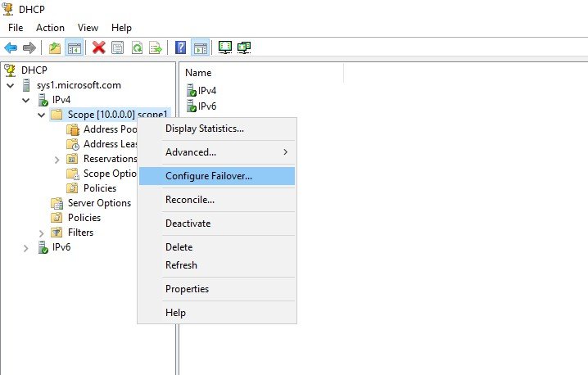Open Properties from context menu
Image resolution: width=588 pixels, height=375 pixels.
pos(217,289)
